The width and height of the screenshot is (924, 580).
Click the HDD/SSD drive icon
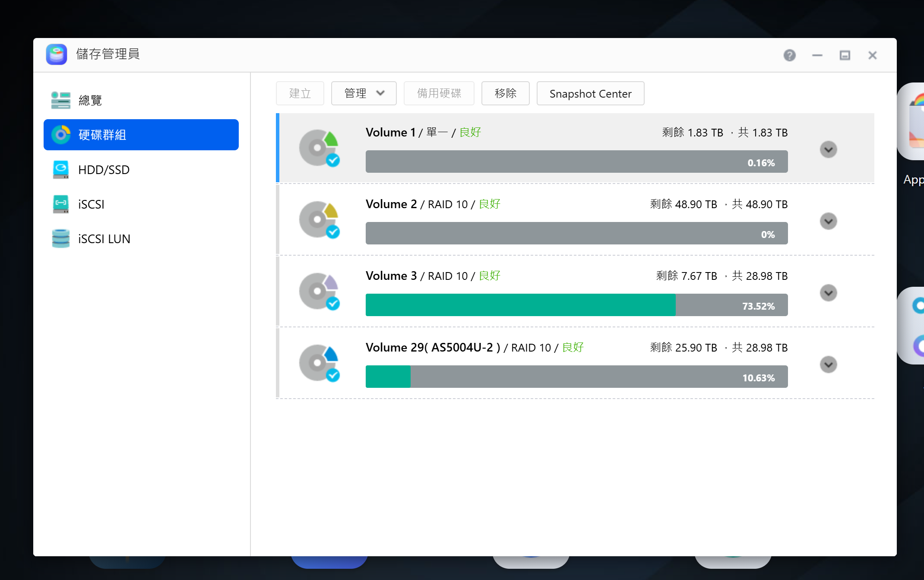pyautogui.click(x=61, y=170)
